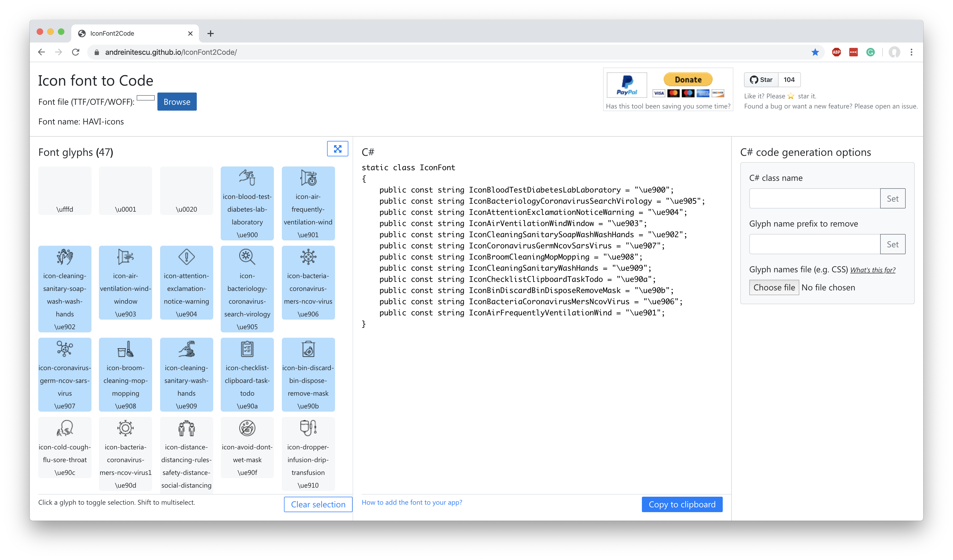
Task: Reload the page
Action: 76,52
